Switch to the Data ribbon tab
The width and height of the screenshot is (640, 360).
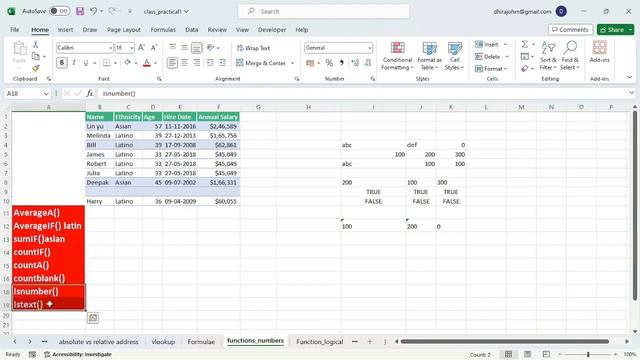191,30
